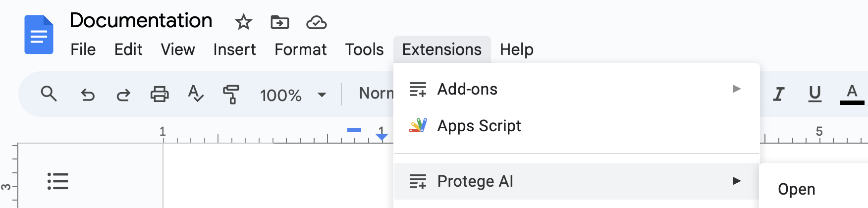This screenshot has width=868, height=208.
Task: Toggle underline formatting
Action: [x=814, y=94]
